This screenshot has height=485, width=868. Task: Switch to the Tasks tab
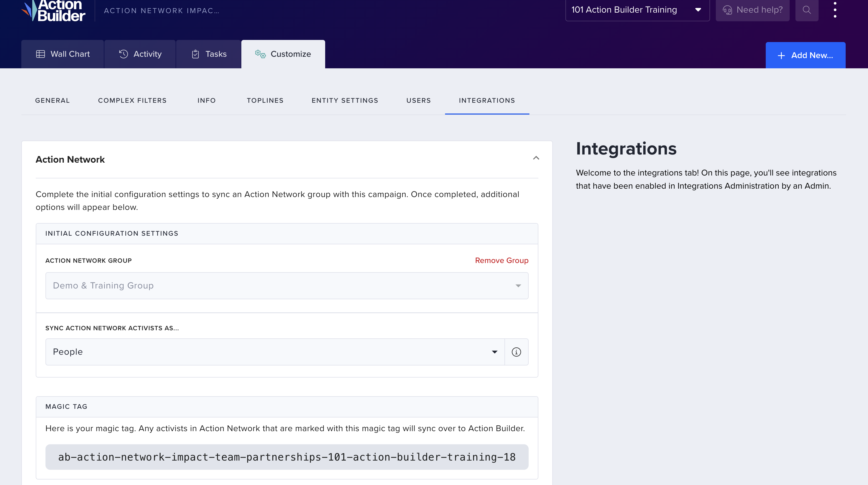[x=208, y=54]
